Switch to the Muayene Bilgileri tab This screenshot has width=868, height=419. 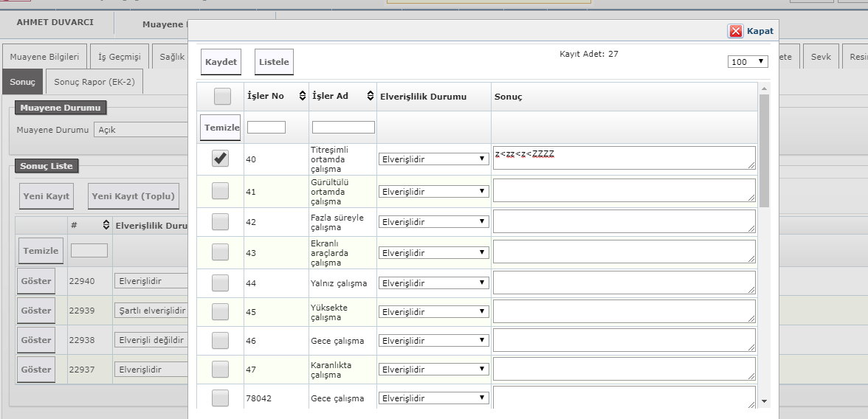point(44,57)
